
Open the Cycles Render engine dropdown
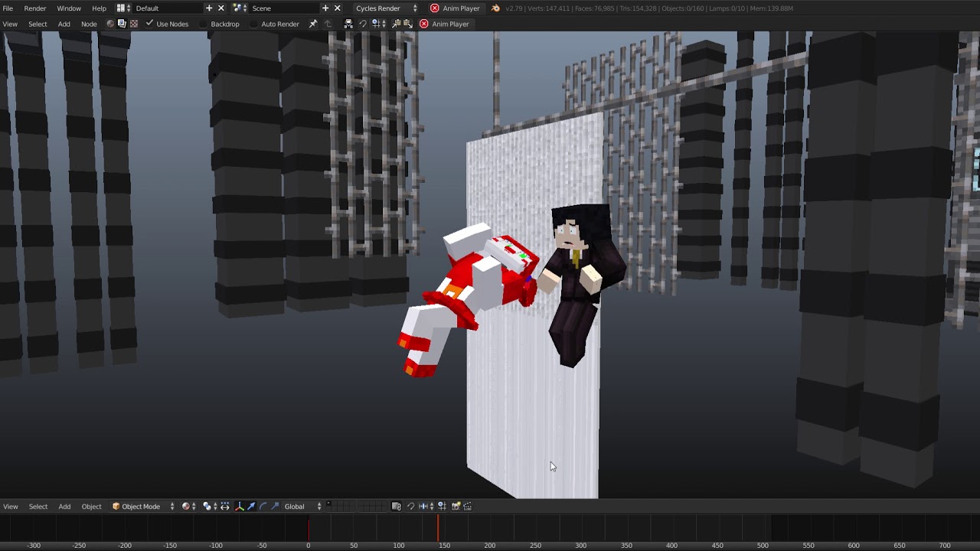click(386, 8)
